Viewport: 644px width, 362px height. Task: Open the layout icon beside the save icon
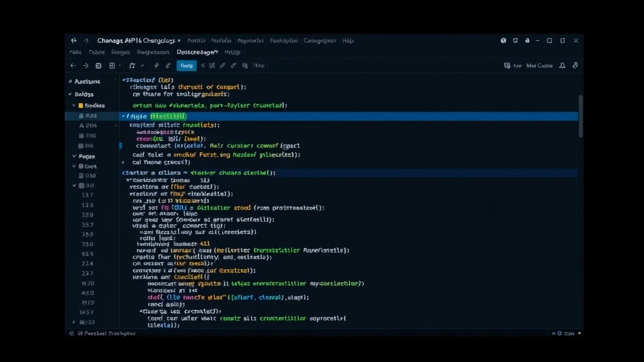112,65
